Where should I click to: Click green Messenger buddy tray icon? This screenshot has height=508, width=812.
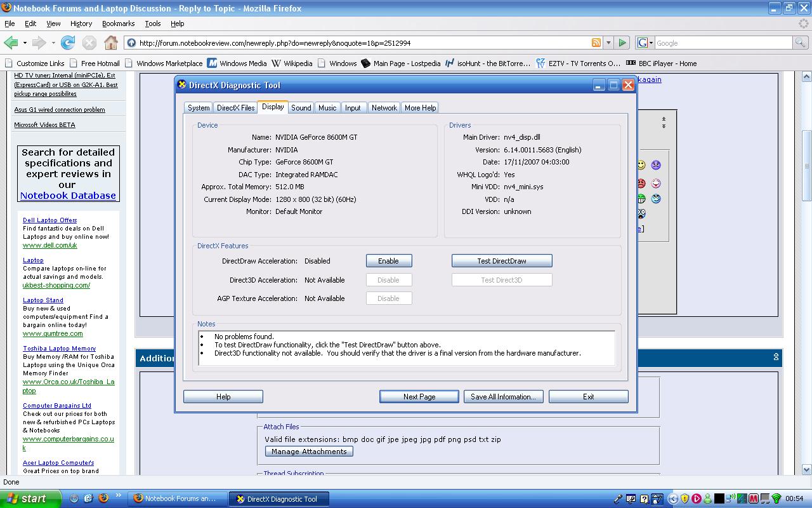(x=707, y=499)
